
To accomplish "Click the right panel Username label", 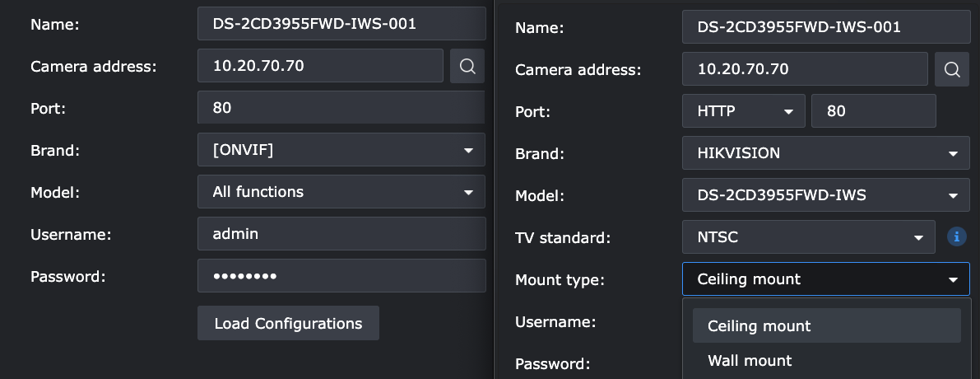I will click(x=555, y=321).
